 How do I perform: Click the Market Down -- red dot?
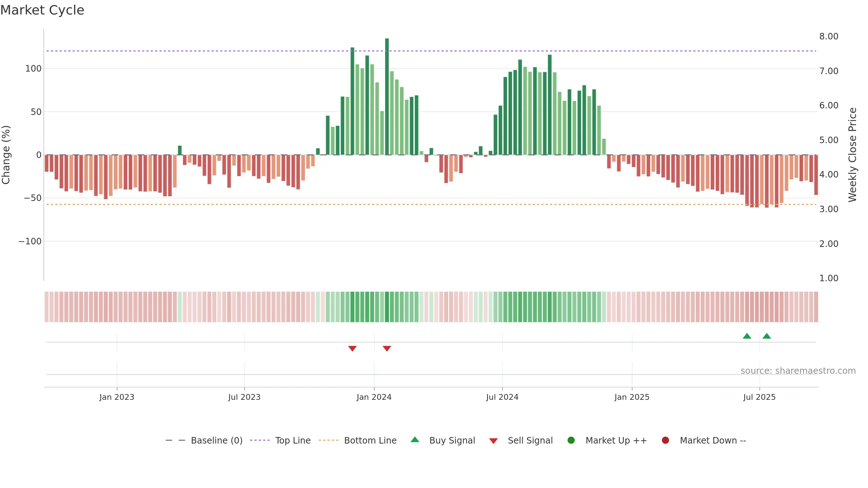(665, 440)
